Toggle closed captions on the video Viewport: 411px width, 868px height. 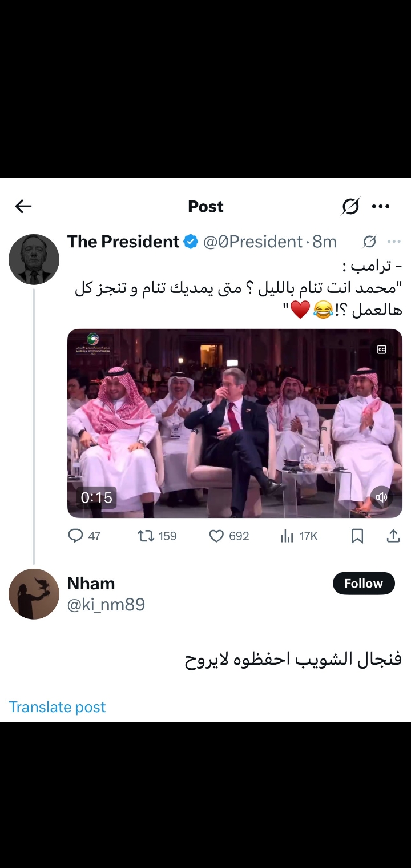point(382,349)
